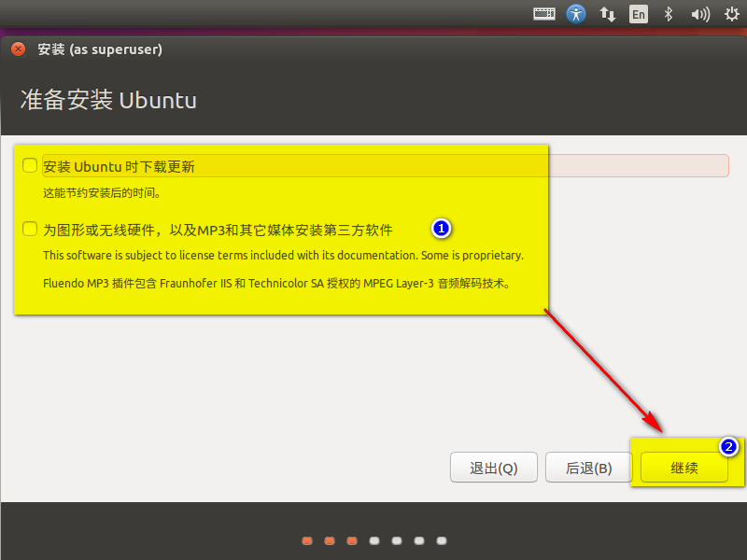The width and height of the screenshot is (747, 560).
Task: Click the 后退(B) back button
Action: (589, 468)
